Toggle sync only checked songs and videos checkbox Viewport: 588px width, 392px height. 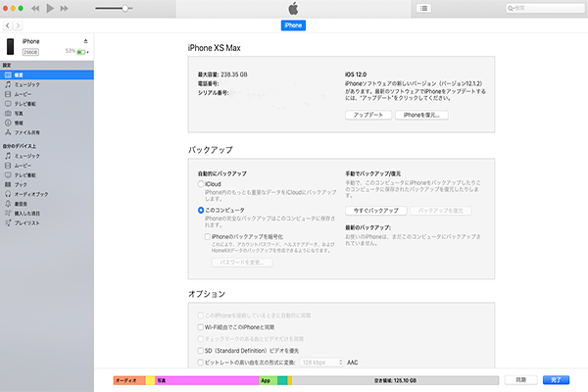click(x=201, y=339)
